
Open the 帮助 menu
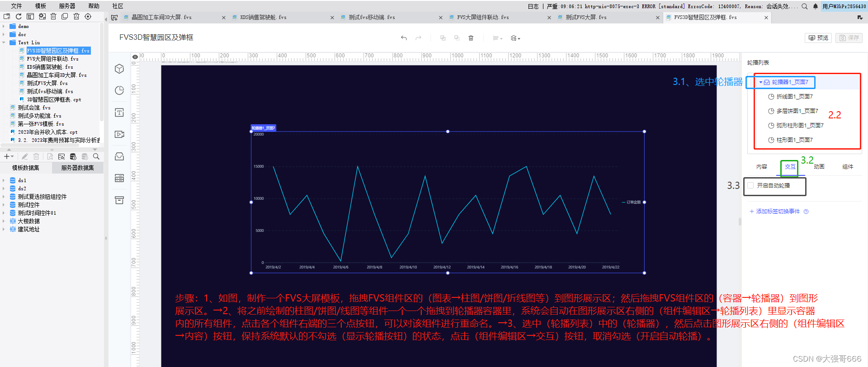(x=94, y=6)
